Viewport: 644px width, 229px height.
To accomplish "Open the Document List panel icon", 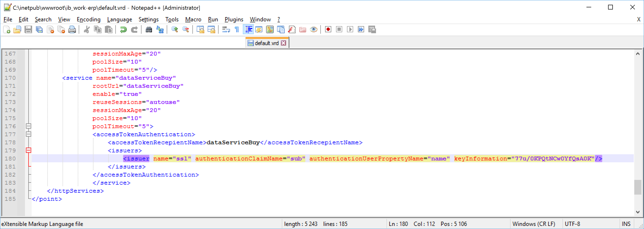I will point(281,30).
